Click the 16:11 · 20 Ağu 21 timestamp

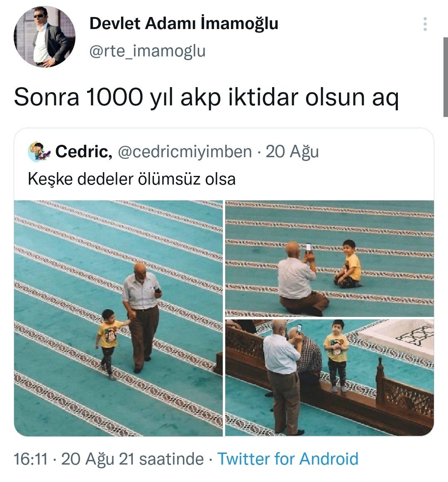pos(109,459)
